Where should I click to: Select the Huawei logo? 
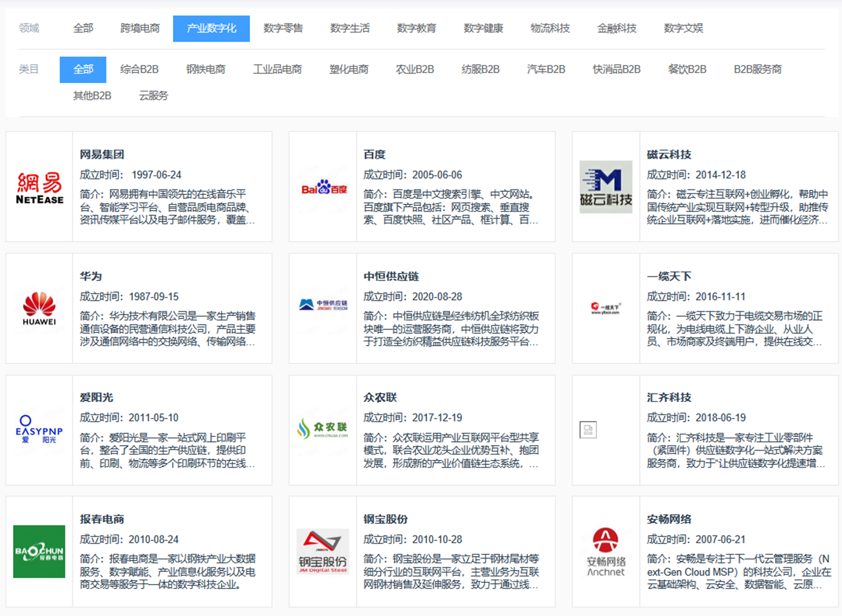pos(39,309)
